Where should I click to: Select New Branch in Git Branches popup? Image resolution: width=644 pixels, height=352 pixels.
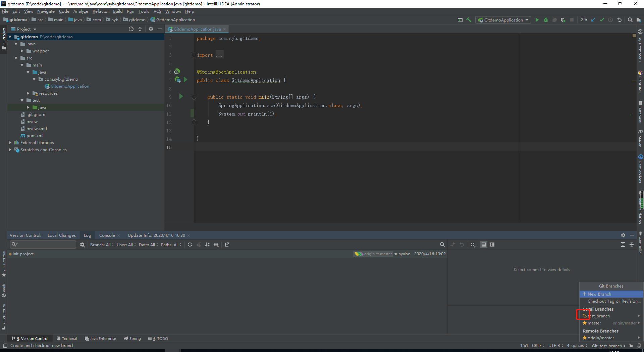pyautogui.click(x=611, y=294)
